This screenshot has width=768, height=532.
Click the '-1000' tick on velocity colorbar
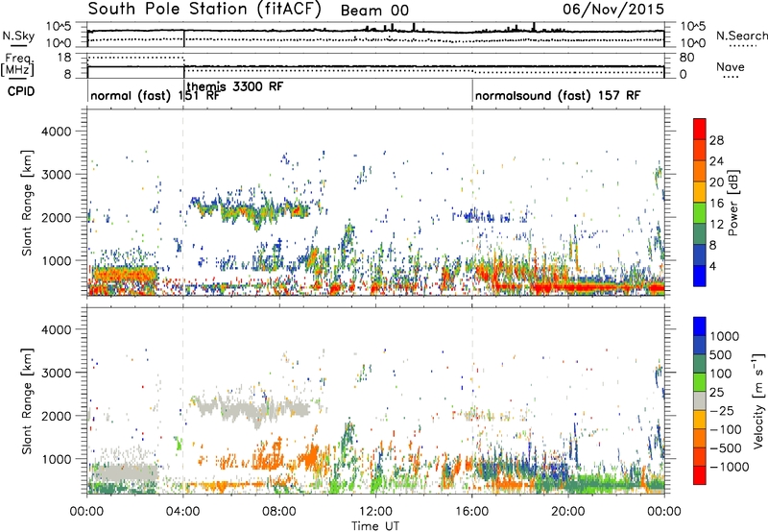[x=730, y=467]
